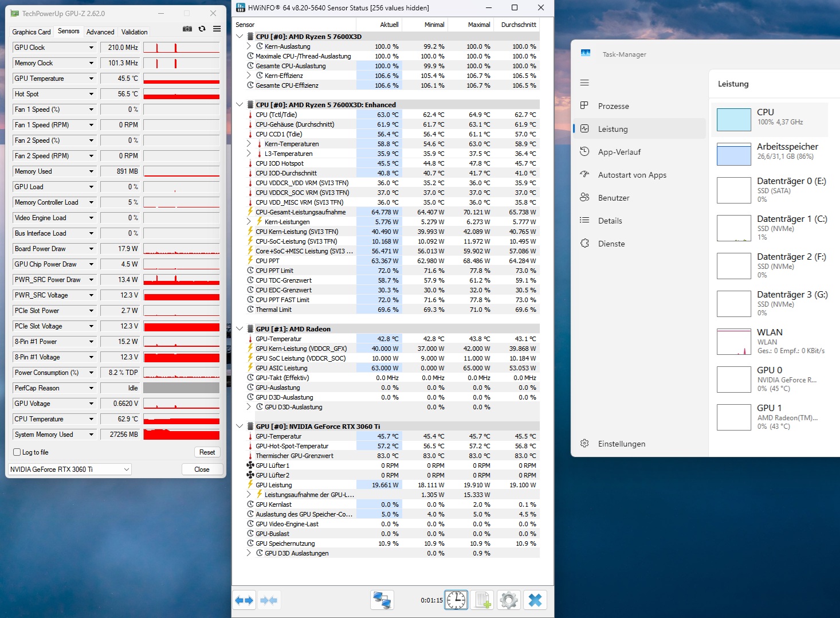Click Benutzer people icon in Task-Manager
This screenshot has width=840, height=618.
coord(584,197)
